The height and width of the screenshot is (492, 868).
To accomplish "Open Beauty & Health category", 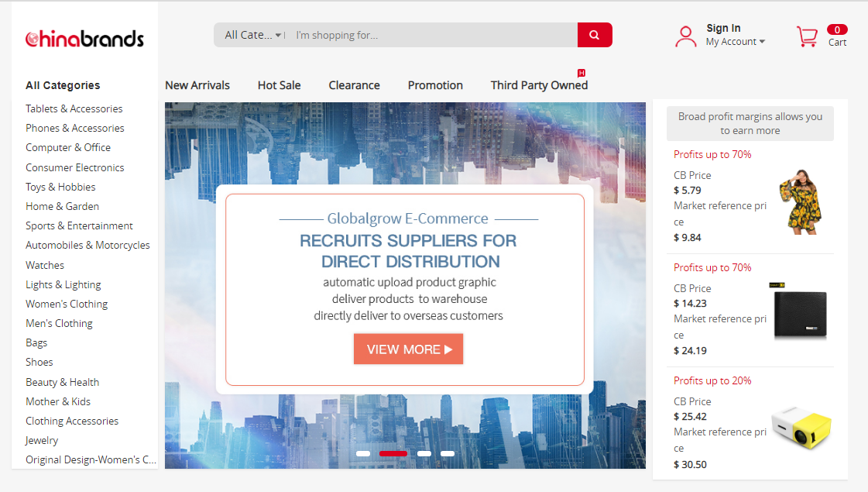I will pos(63,382).
